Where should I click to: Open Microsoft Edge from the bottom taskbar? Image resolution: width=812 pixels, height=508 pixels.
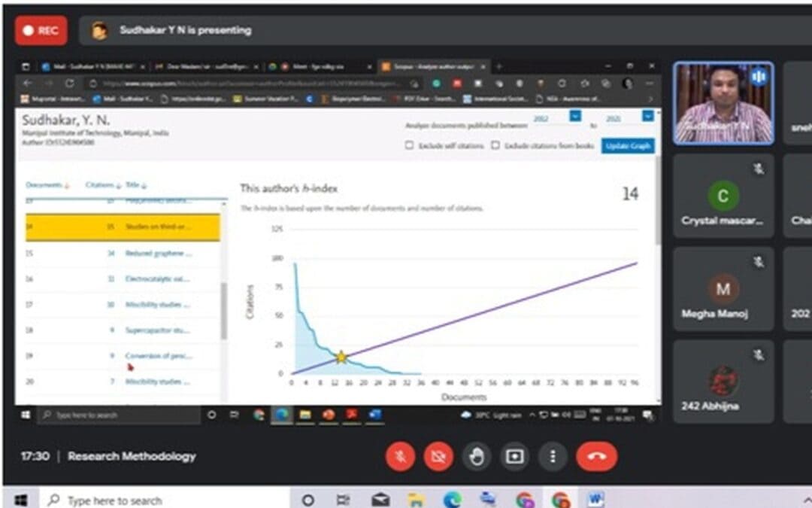click(452, 499)
